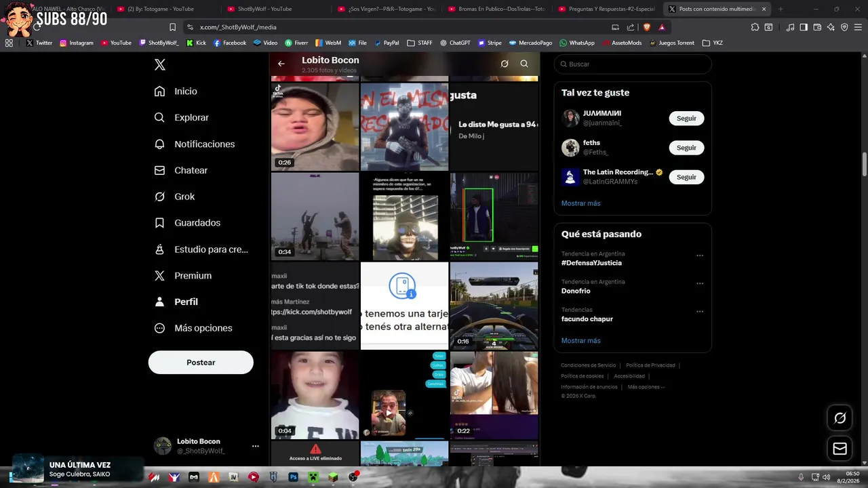The image size is (868, 488).
Task: Open the feths profile avatar
Action: [570, 148]
